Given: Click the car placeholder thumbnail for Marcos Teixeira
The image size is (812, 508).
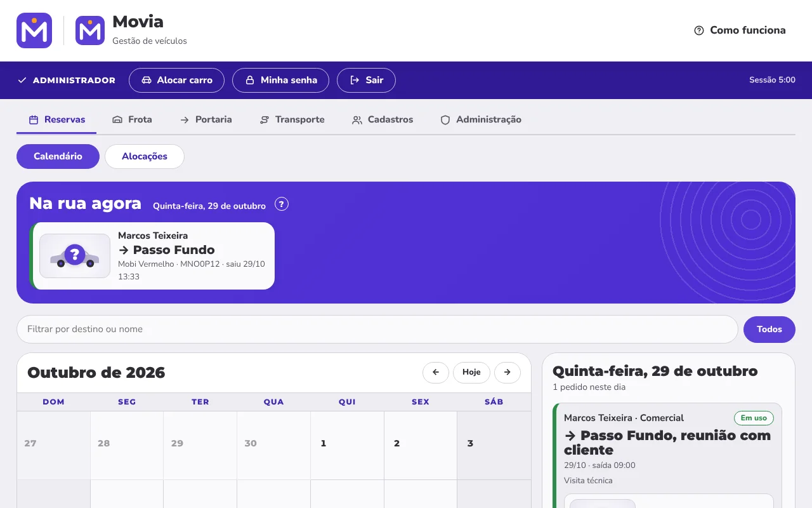Looking at the screenshot, I should point(75,256).
